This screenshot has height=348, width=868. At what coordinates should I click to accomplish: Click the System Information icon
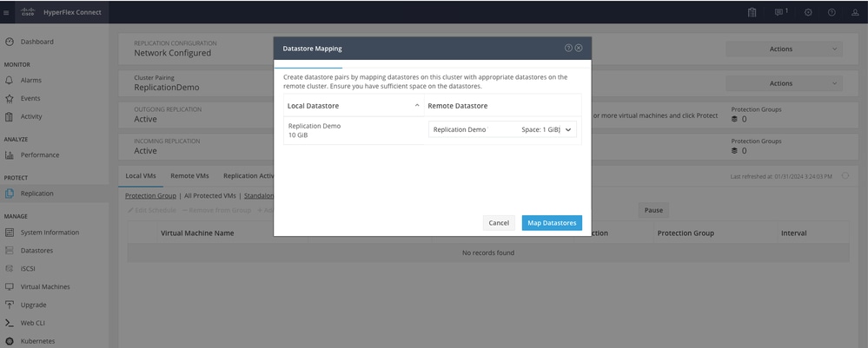pyautogui.click(x=9, y=233)
